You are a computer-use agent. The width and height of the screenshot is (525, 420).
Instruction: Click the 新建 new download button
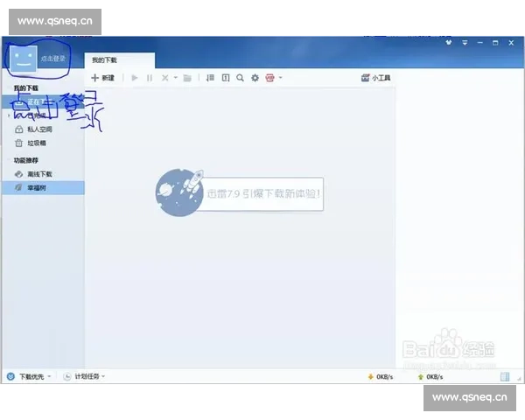(103, 78)
